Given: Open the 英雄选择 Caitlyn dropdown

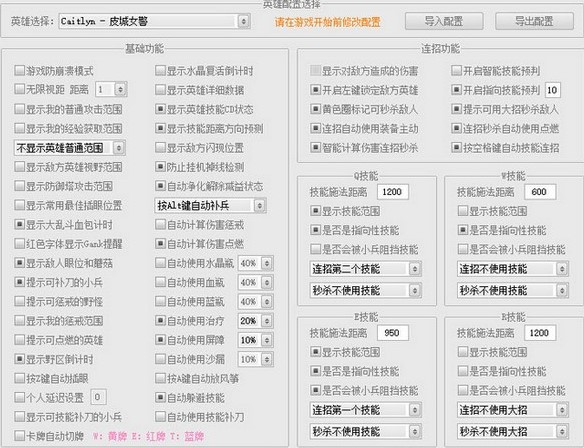Looking at the screenshot, I should coord(155,21).
